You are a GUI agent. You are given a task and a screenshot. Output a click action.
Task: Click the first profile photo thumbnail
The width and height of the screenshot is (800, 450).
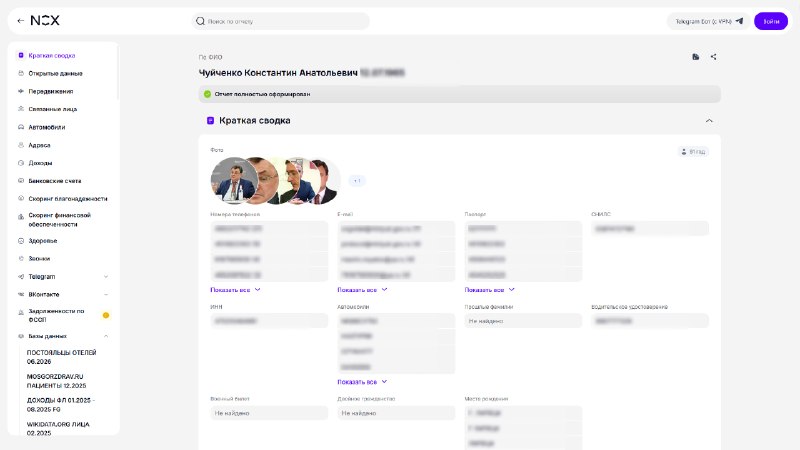click(234, 181)
